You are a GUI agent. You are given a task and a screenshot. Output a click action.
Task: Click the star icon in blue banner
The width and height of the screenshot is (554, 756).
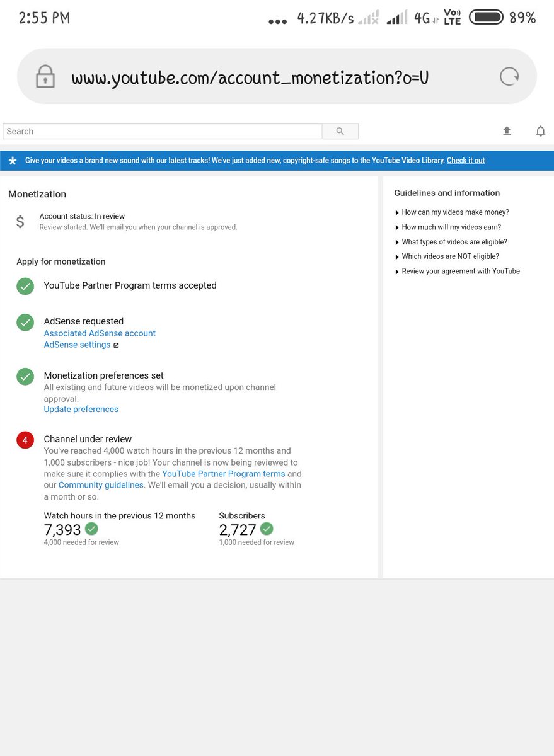(13, 161)
